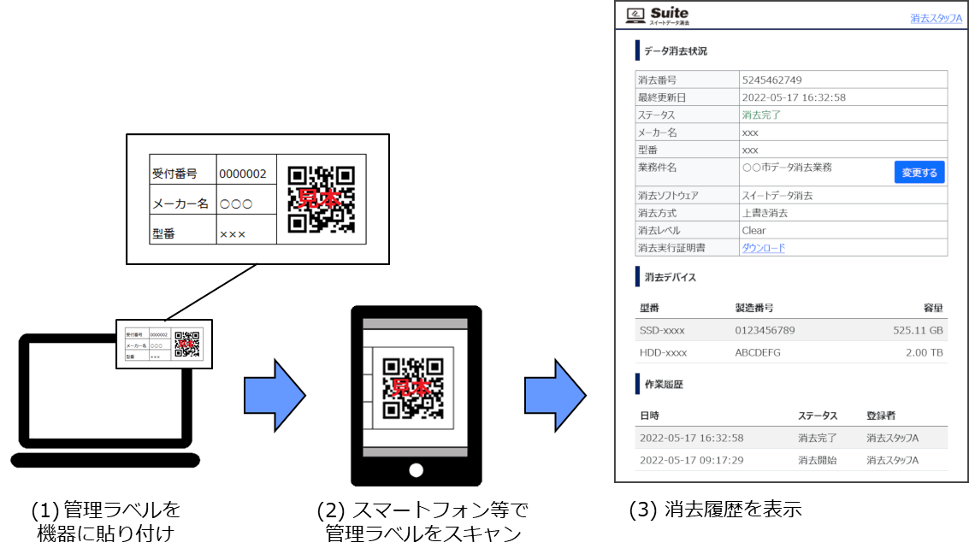
Task: Select the SSD-xxxx device model
Action: click(x=662, y=330)
